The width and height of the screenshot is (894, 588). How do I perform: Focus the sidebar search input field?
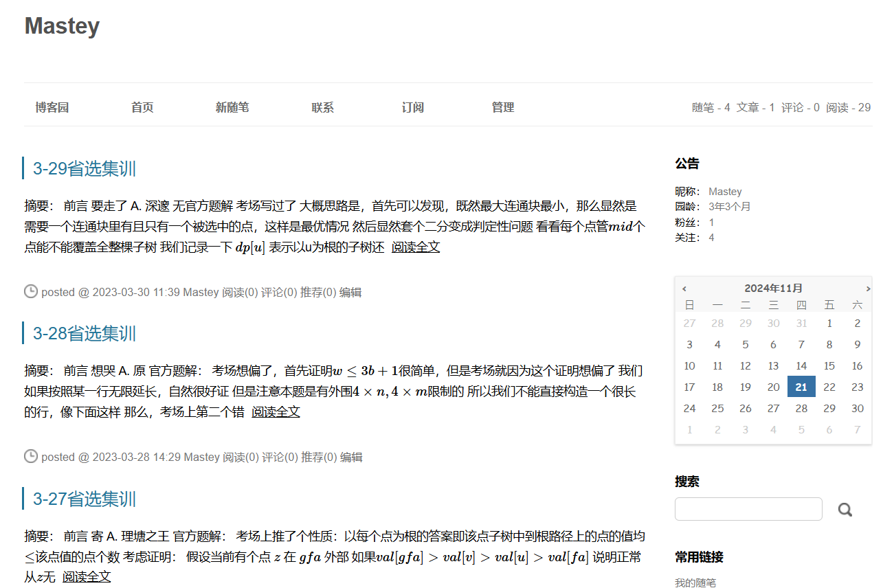pos(748,509)
